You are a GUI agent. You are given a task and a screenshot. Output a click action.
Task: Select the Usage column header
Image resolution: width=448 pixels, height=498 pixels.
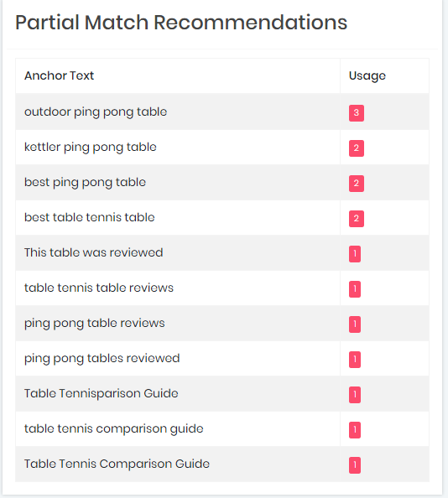pos(367,76)
